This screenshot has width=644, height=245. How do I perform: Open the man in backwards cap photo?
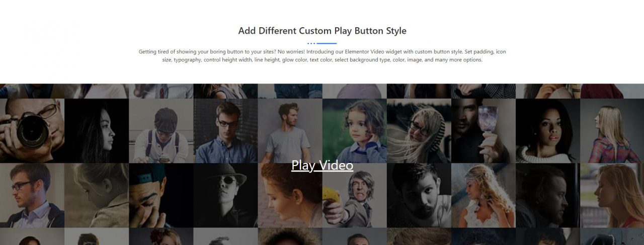(161, 195)
